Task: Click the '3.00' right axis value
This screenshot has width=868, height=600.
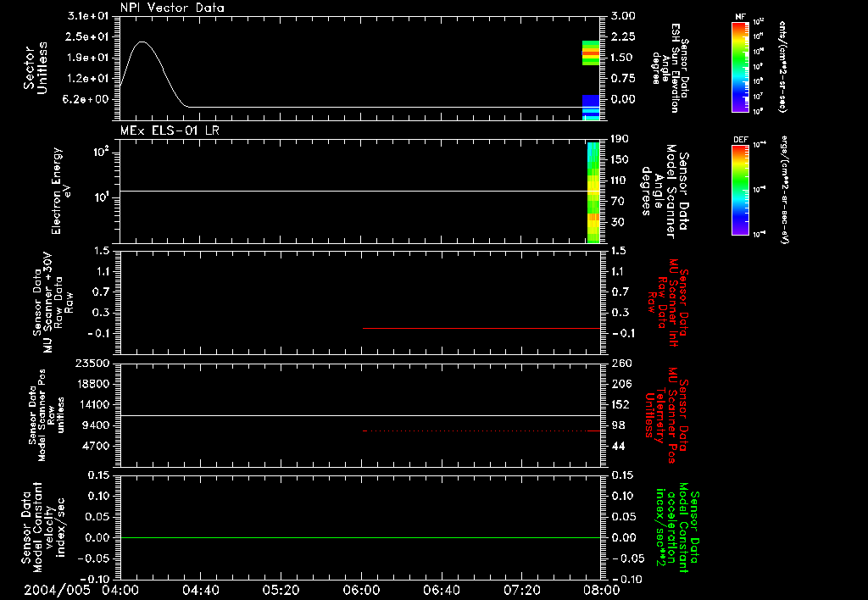Action: point(623,15)
